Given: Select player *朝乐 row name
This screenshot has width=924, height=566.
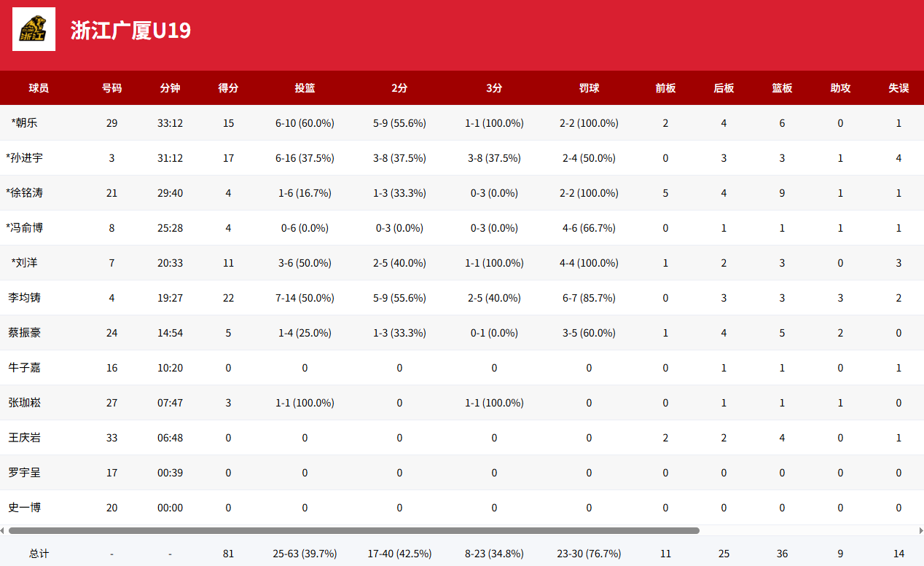Looking at the screenshot, I should 24,123.
